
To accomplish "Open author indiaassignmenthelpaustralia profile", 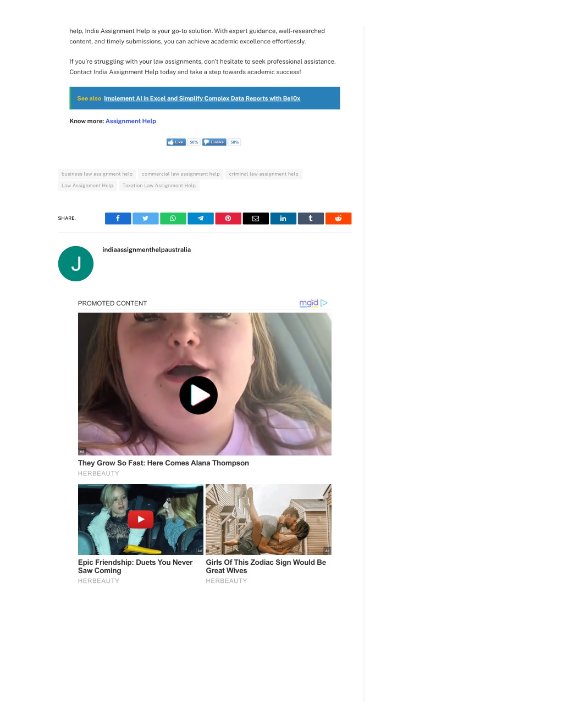I will pos(147,250).
